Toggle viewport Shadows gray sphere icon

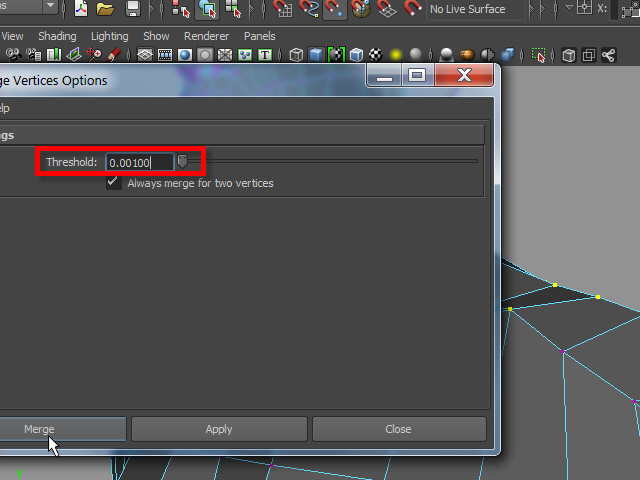pos(416,54)
